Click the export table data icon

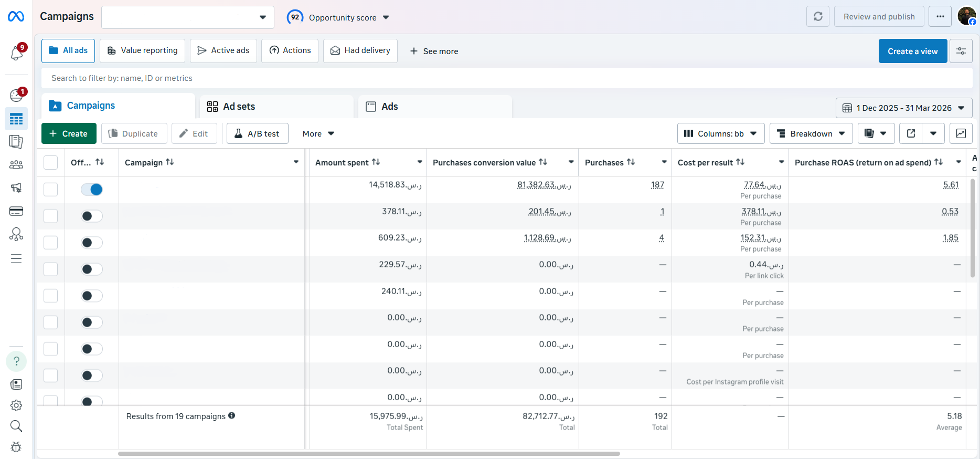(x=911, y=133)
